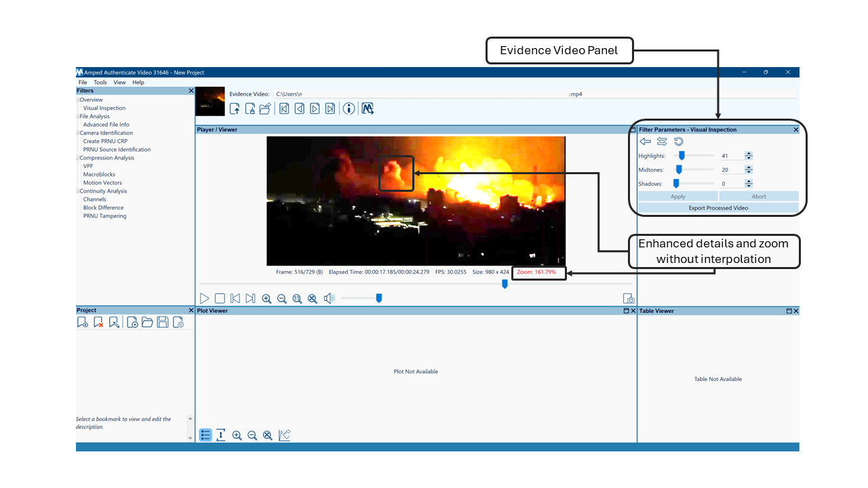
Task: Collapse the Camera Identification section
Action: (x=77, y=132)
